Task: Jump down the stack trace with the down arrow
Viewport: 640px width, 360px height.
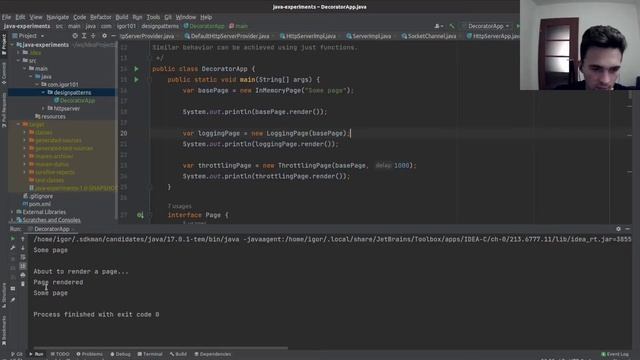Action: (22, 248)
